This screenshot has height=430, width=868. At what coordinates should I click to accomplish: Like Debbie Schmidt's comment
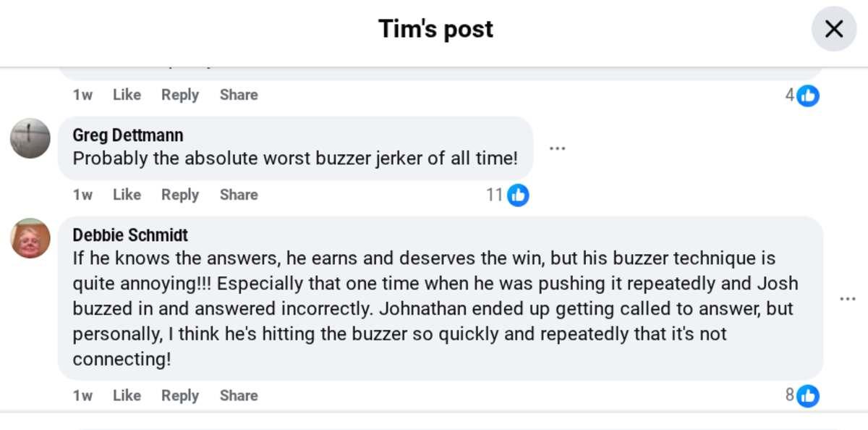(127, 395)
